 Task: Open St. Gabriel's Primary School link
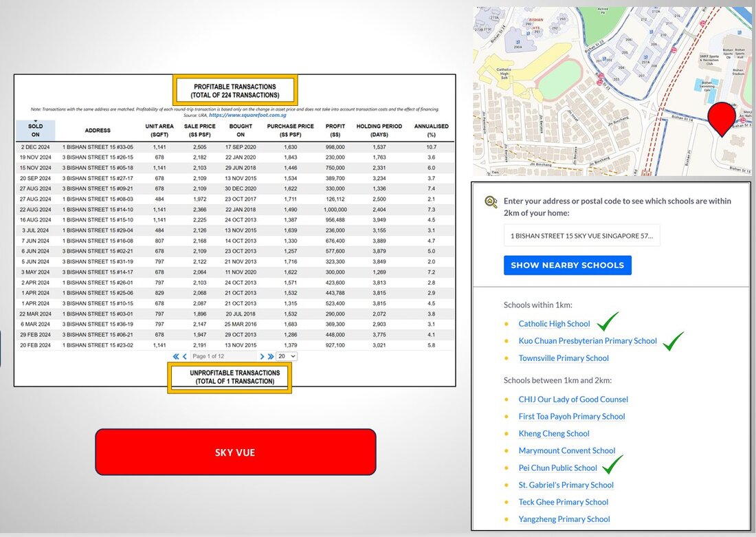coord(566,485)
